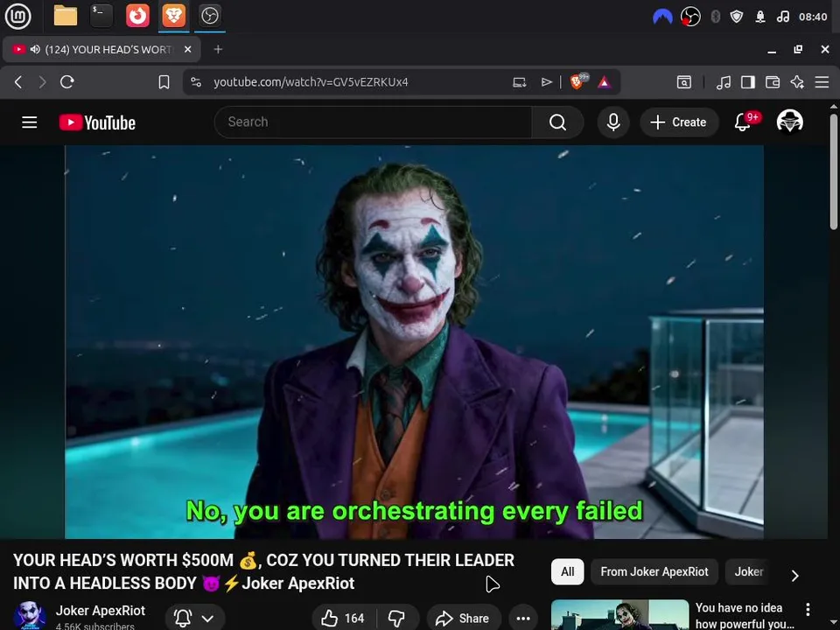The height and width of the screenshot is (630, 840).
Task: Click the Create button
Action: (x=679, y=122)
